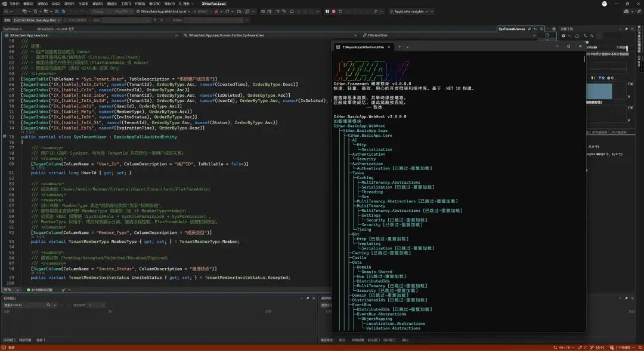Pause the debugging session

(x=327, y=11)
